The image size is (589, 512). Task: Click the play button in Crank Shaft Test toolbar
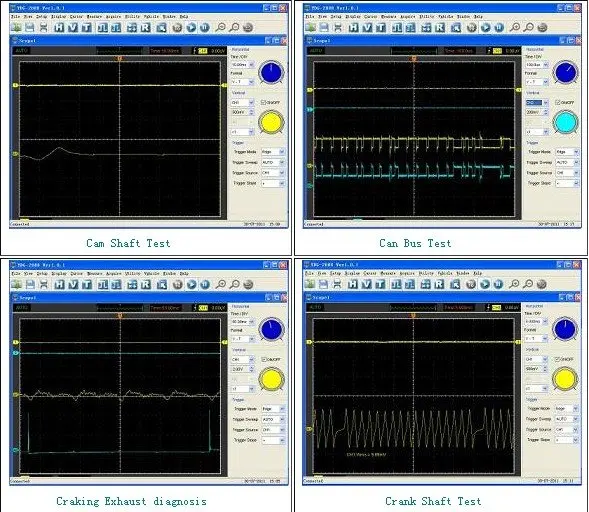click(x=485, y=284)
